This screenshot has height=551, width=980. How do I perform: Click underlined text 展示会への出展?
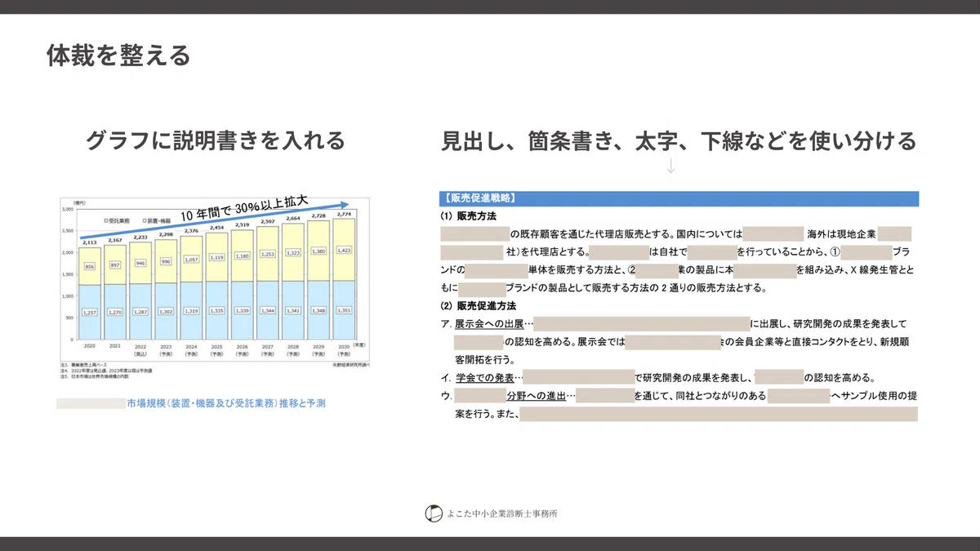click(489, 324)
